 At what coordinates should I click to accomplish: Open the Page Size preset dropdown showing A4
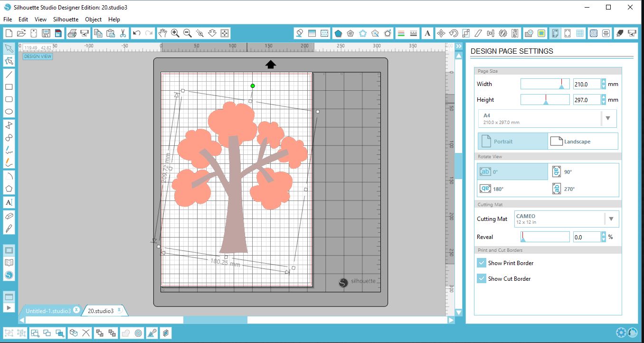[608, 118]
